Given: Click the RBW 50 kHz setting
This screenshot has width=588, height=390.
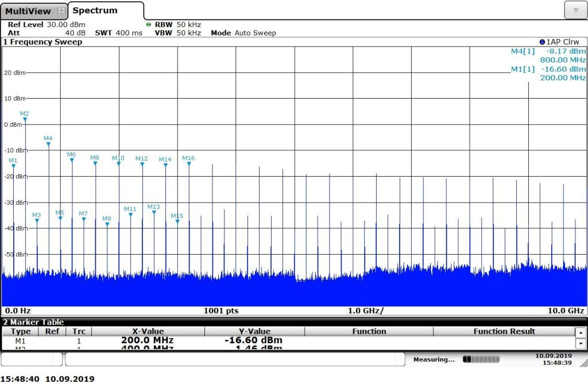Looking at the screenshot, I should [x=178, y=24].
